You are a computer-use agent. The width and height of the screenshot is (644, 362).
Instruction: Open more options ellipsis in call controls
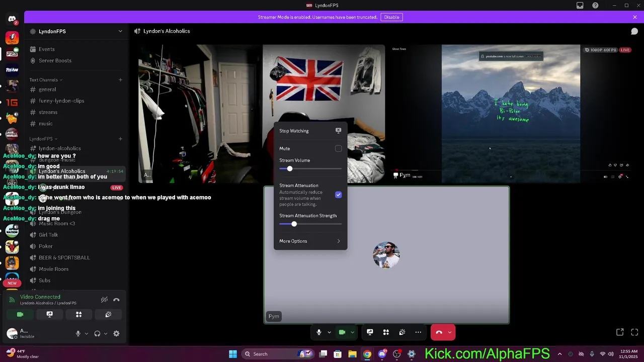point(418,332)
